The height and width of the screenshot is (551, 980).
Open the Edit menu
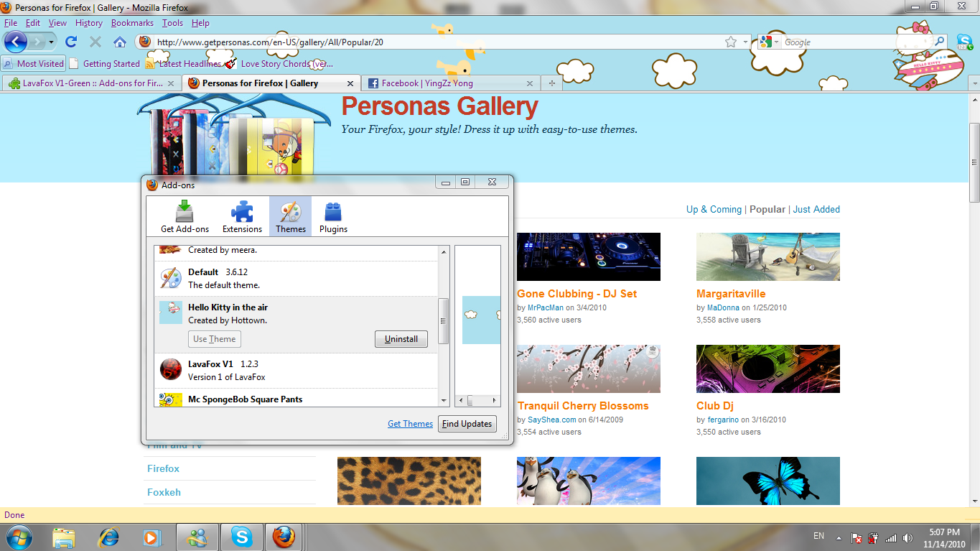[33, 23]
